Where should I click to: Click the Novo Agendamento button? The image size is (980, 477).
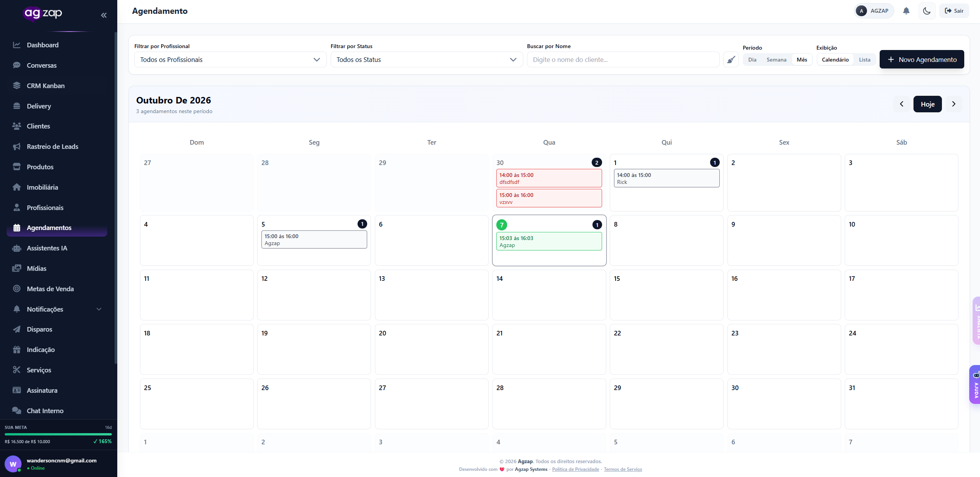click(x=922, y=60)
